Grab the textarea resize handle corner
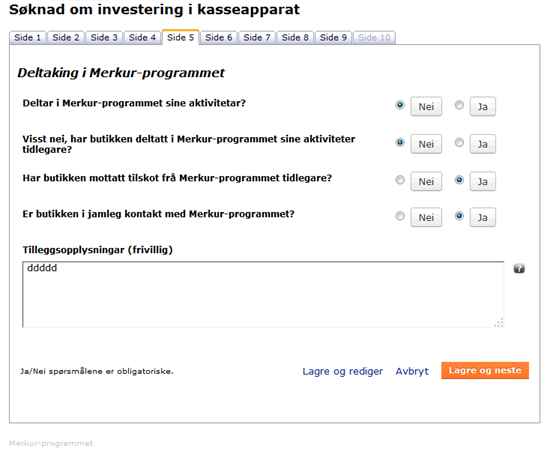556x457 pixels. point(499,323)
